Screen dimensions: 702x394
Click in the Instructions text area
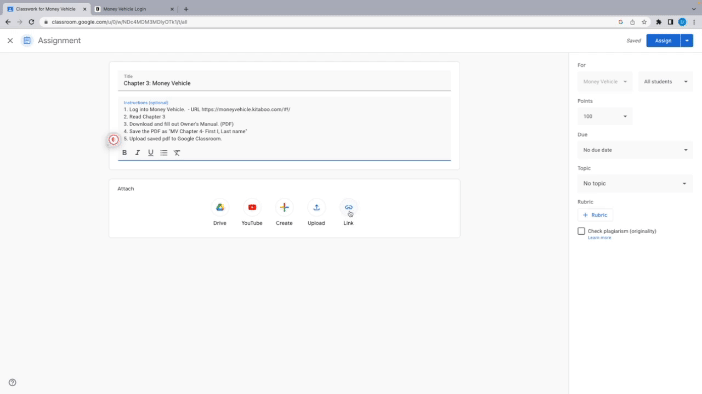pyautogui.click(x=284, y=124)
